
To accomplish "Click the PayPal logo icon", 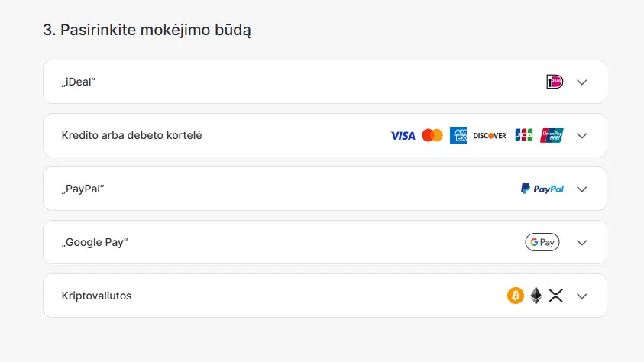I will [542, 189].
